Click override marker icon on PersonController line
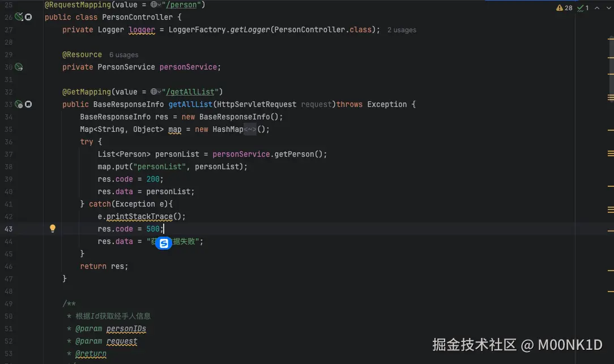 pyautogui.click(x=28, y=17)
